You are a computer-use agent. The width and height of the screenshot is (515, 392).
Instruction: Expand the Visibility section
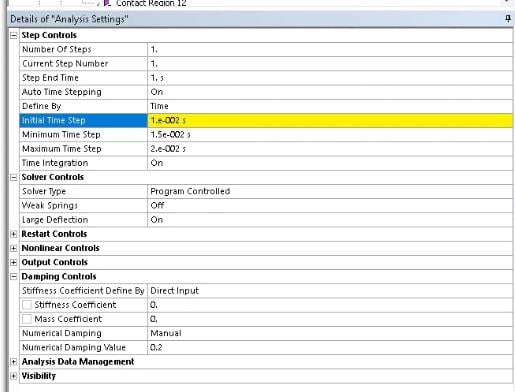13,376
